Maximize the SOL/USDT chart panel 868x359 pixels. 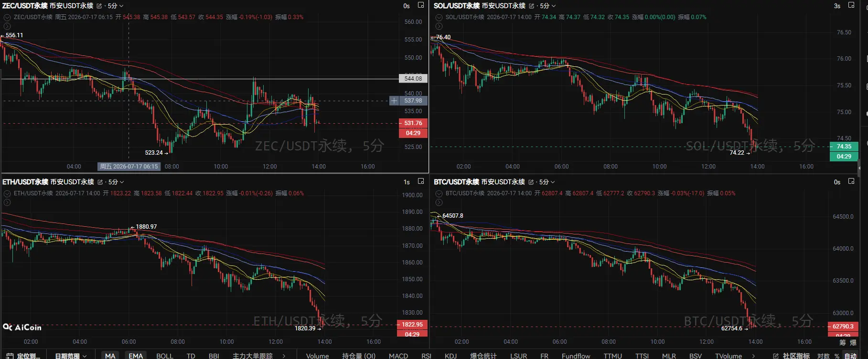click(851, 5)
